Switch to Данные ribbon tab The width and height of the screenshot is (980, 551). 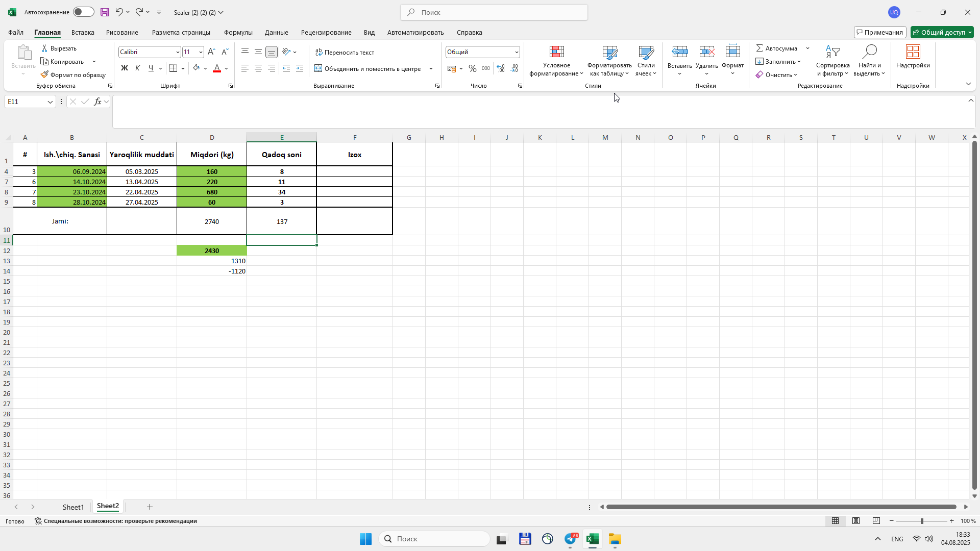point(276,32)
